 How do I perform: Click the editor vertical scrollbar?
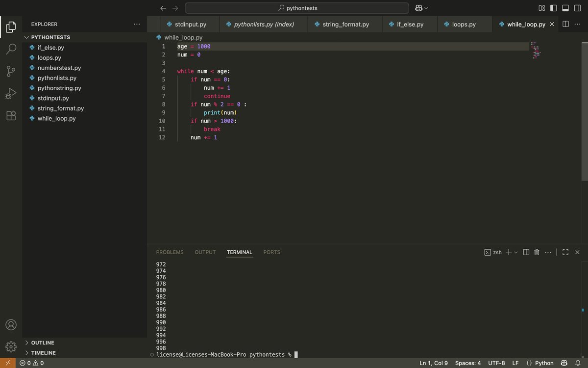coord(585,112)
